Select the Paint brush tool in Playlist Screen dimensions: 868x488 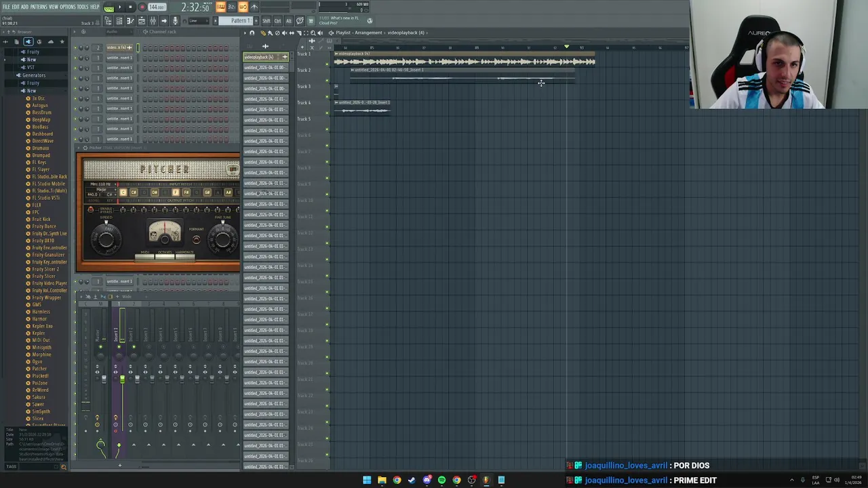point(270,33)
